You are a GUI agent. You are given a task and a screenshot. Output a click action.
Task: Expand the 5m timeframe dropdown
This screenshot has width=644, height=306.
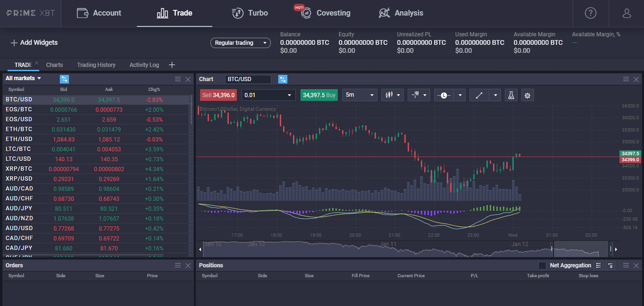click(360, 95)
